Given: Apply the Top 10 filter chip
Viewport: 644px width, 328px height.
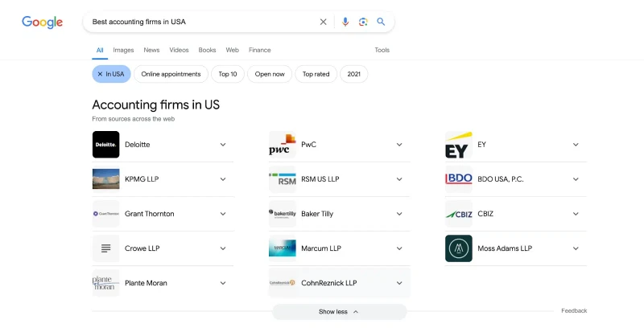Looking at the screenshot, I should tap(228, 74).
